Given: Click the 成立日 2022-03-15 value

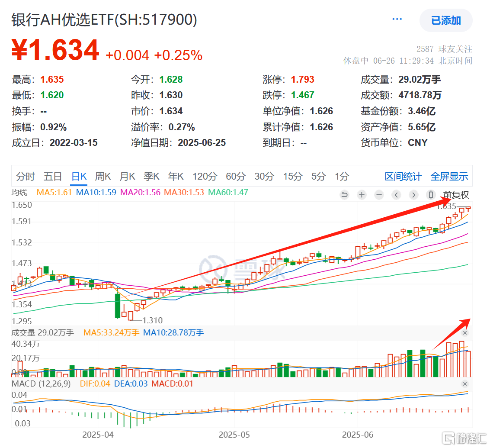Looking at the screenshot, I should coord(74,143).
